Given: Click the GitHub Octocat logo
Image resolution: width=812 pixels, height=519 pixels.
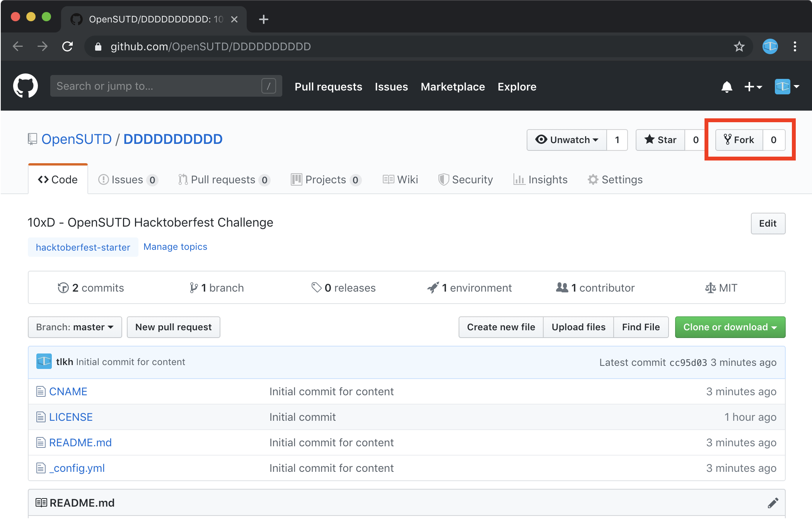Looking at the screenshot, I should (26, 86).
